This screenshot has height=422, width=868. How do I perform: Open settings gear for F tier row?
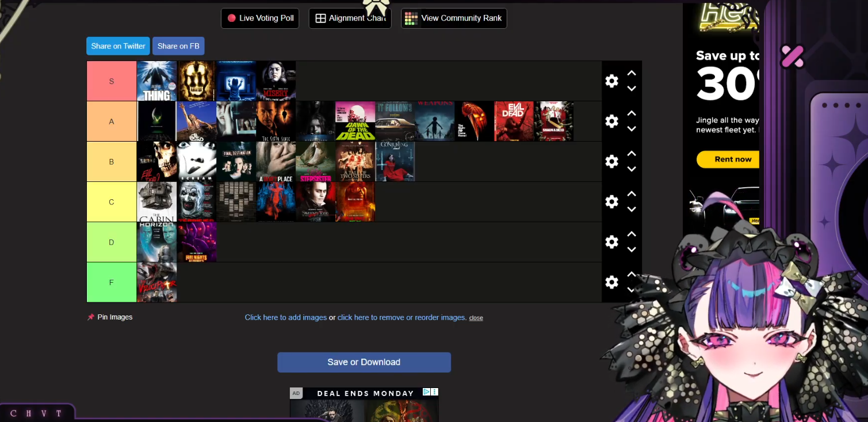611,282
